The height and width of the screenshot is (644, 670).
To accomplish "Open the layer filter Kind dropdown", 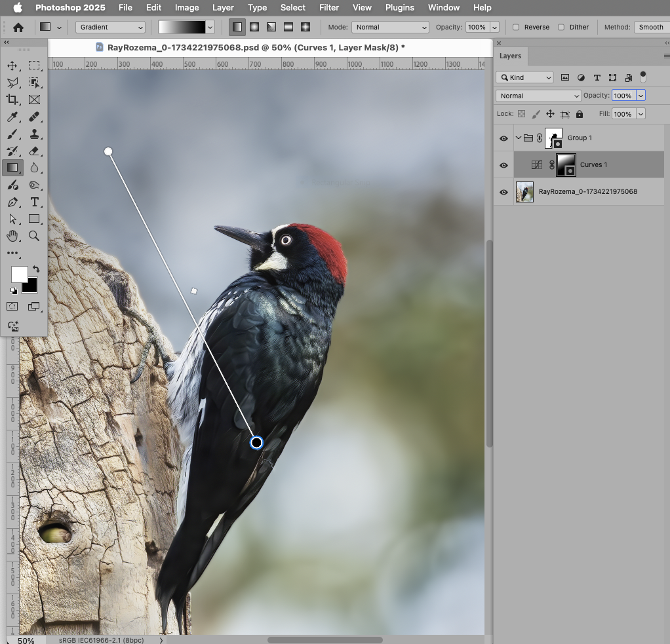I will (524, 77).
